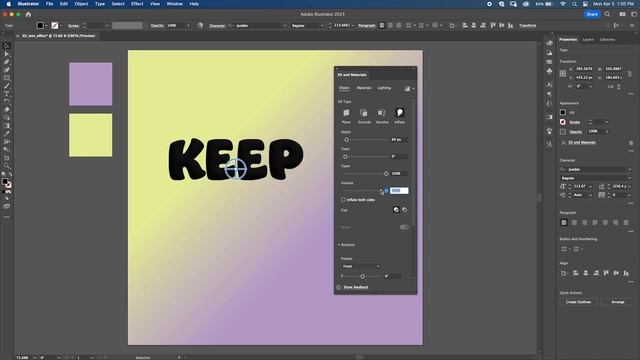This screenshot has width=640, height=360.
Task: Select the Type tool
Action: point(7,93)
